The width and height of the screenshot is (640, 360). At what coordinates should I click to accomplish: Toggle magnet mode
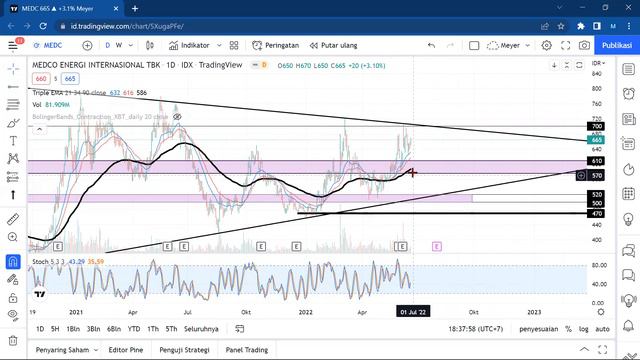click(13, 261)
